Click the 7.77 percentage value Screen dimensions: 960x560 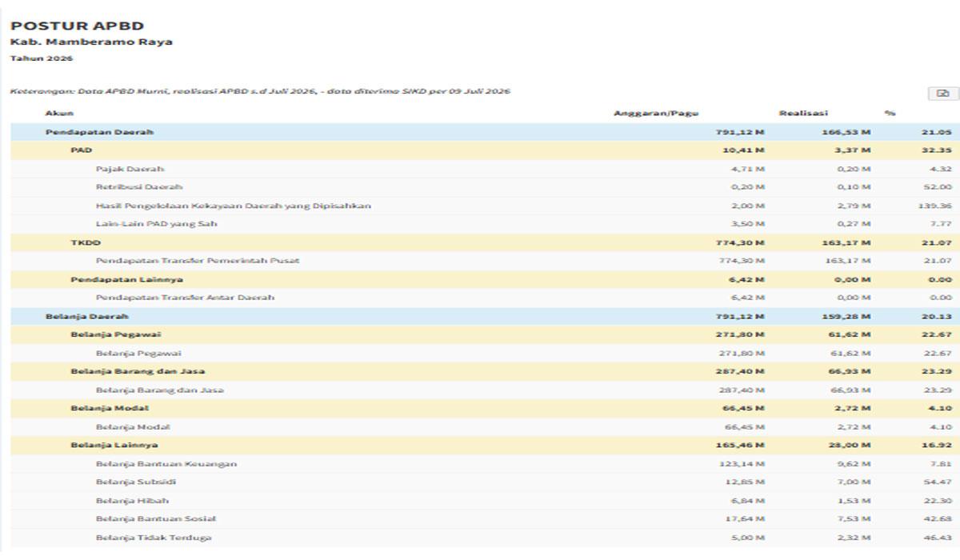[941, 224]
